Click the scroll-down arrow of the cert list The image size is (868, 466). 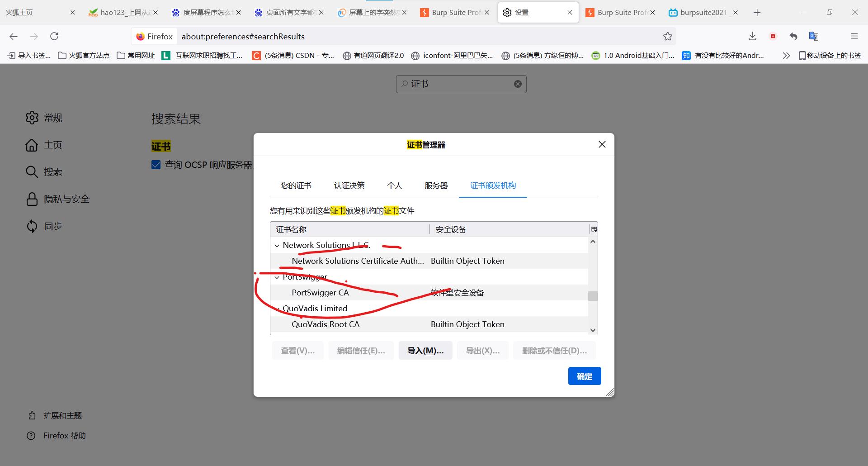pos(593,330)
